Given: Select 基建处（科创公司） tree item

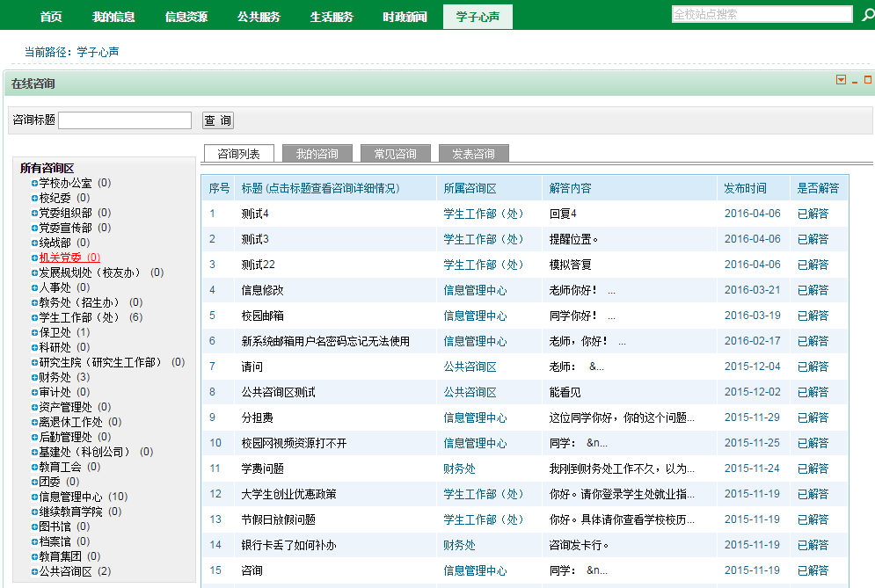Looking at the screenshot, I should [96, 452].
